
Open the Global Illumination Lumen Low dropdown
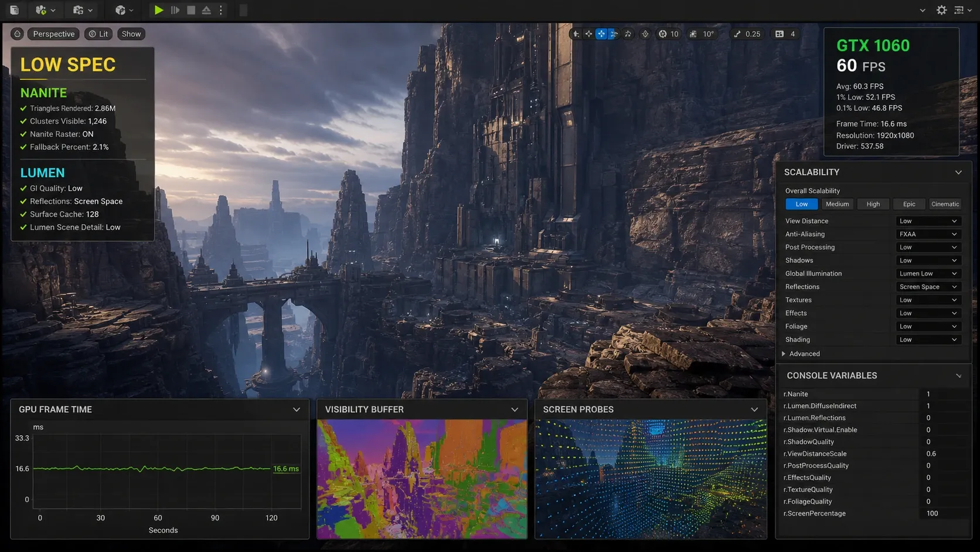pos(928,273)
